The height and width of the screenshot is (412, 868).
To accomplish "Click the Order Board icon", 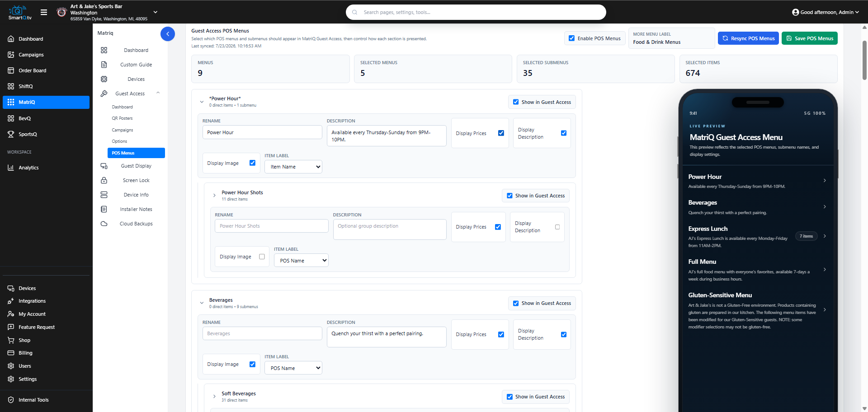I will [x=11, y=70].
